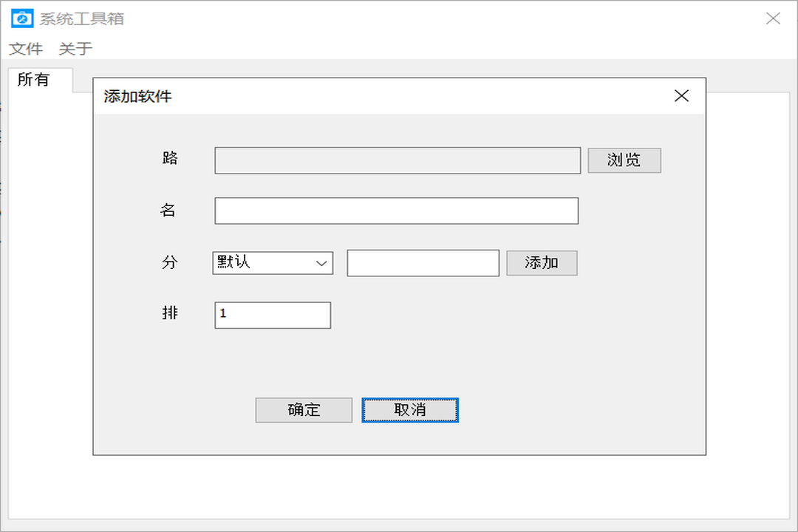
Task: Open the 关于 menu
Action: coord(76,49)
